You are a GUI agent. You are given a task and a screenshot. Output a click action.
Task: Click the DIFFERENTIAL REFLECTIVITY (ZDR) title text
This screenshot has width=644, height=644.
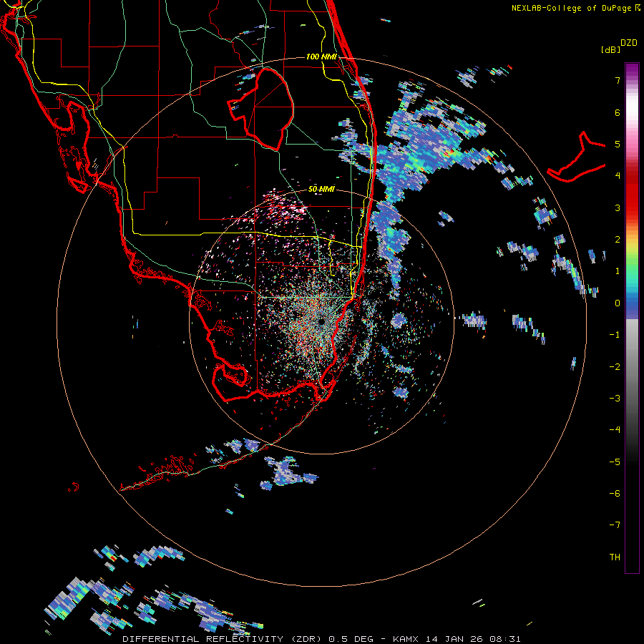(x=223, y=639)
